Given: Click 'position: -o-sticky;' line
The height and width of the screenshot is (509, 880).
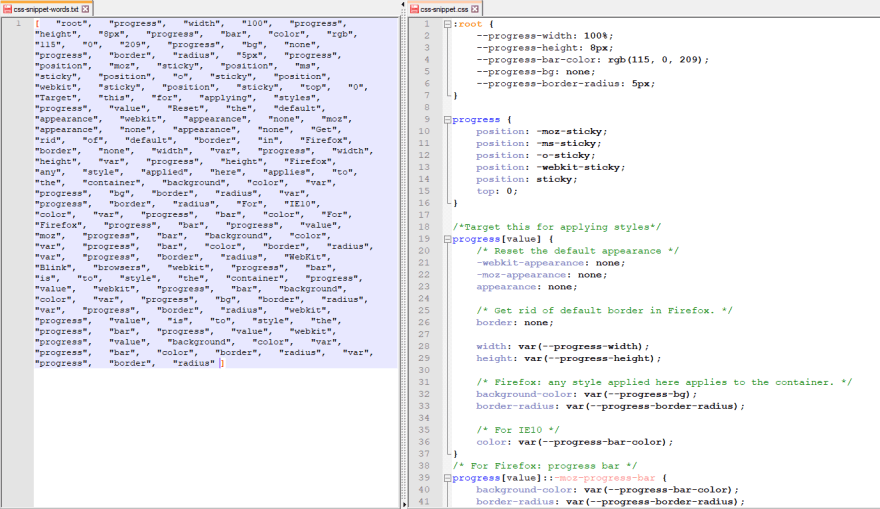Looking at the screenshot, I should click(x=535, y=155).
